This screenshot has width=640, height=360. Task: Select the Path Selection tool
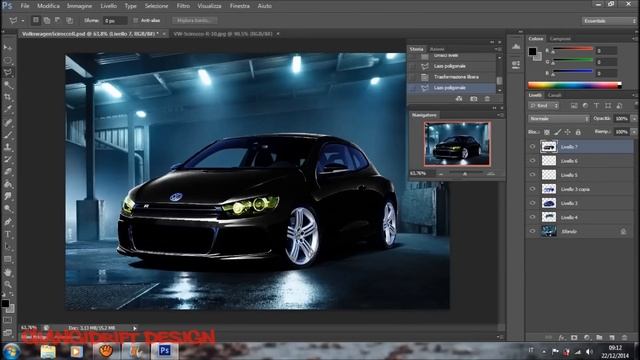7,247
